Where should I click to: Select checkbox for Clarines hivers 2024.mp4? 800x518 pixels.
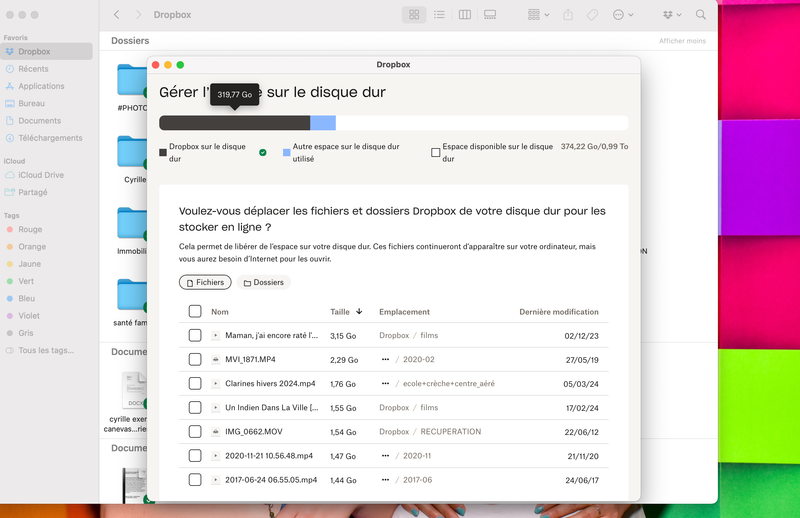195,384
